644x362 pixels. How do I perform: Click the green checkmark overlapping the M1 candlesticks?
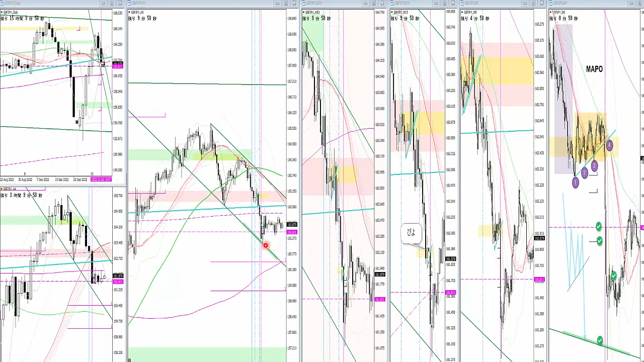pos(614,276)
